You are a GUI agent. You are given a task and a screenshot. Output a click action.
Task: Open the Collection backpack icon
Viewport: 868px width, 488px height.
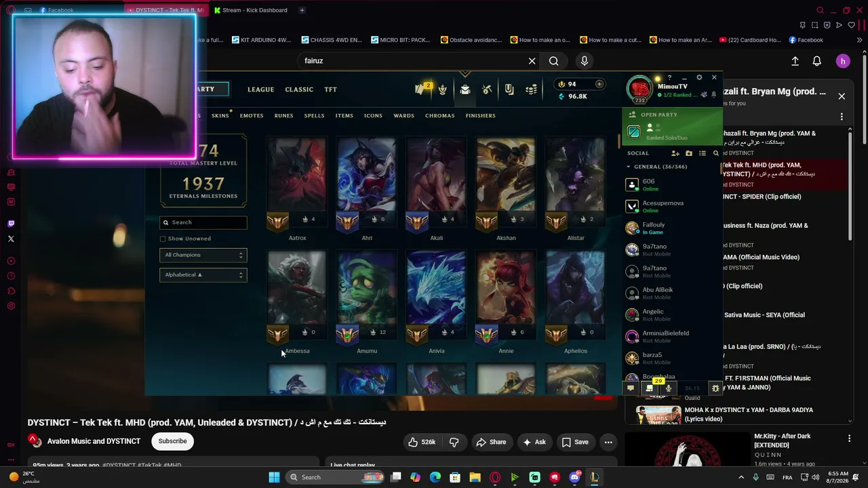(465, 89)
